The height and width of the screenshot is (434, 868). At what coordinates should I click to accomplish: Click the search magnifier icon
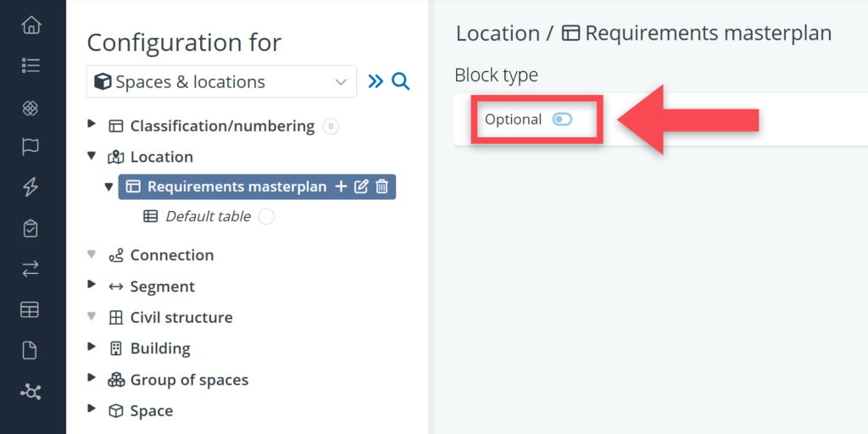tap(401, 81)
